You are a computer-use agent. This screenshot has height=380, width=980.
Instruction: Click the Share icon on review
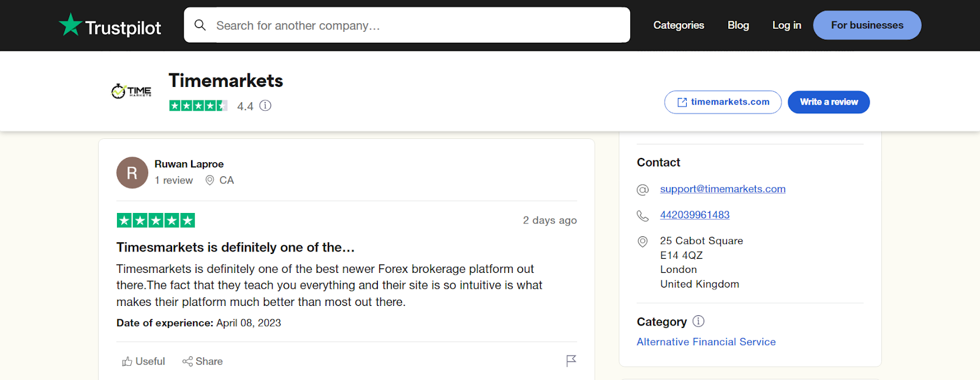(187, 362)
